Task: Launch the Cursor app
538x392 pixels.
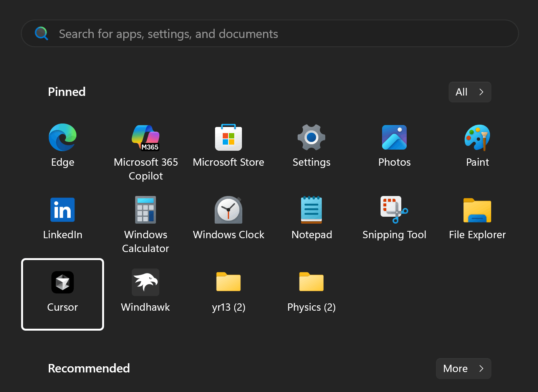Action: pos(63,294)
